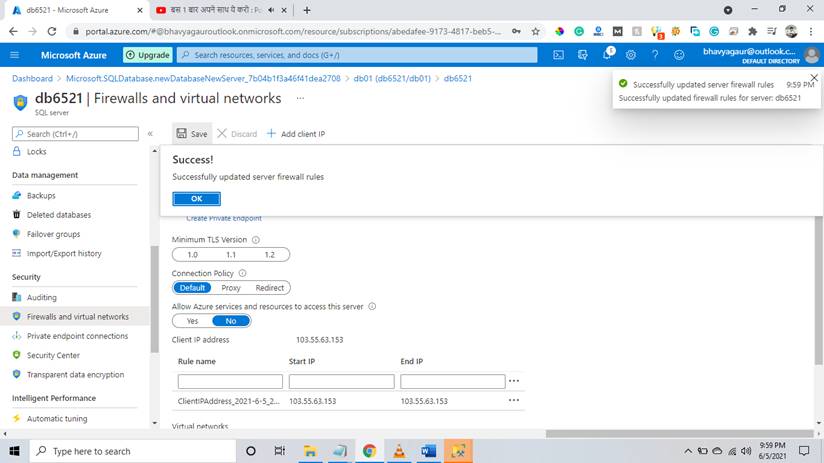Click the Discard button
The image size is (824, 463).
[x=237, y=133]
